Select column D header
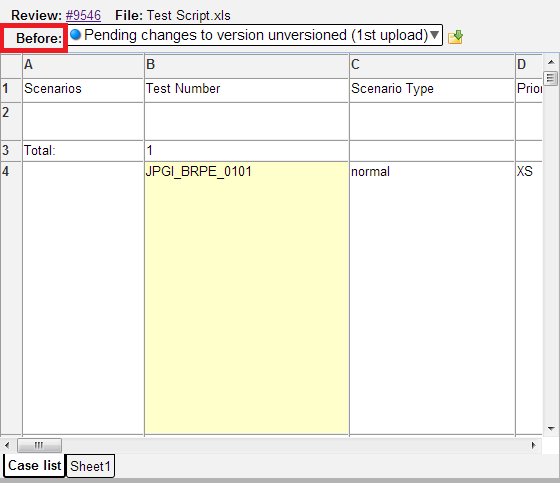The width and height of the screenshot is (560, 483). point(529,65)
